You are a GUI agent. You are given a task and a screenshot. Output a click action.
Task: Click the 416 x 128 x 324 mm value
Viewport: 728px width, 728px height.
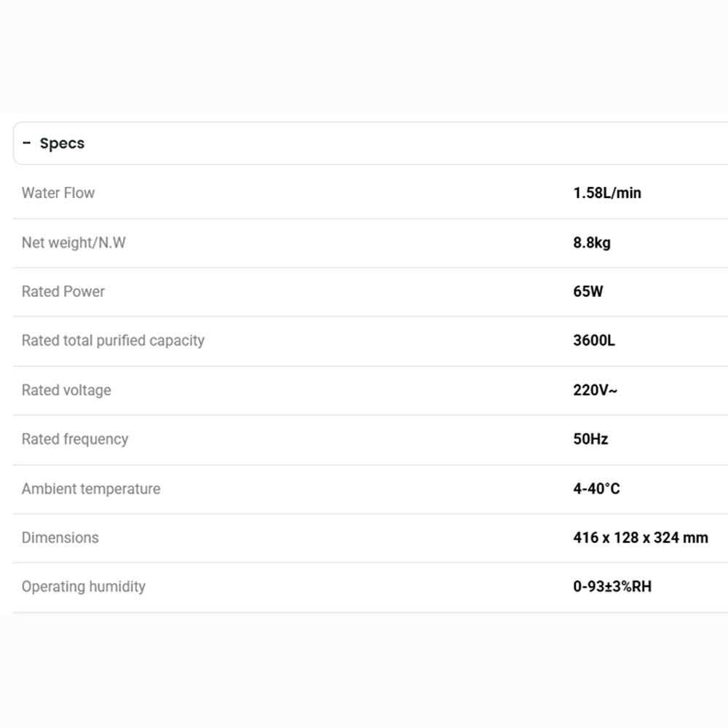[640, 537]
